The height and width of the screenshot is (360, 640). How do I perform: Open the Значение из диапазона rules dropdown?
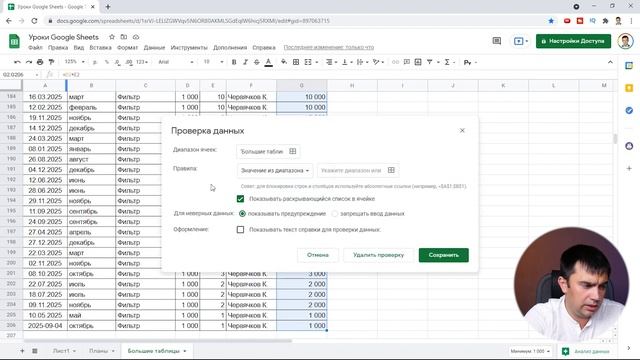275,170
